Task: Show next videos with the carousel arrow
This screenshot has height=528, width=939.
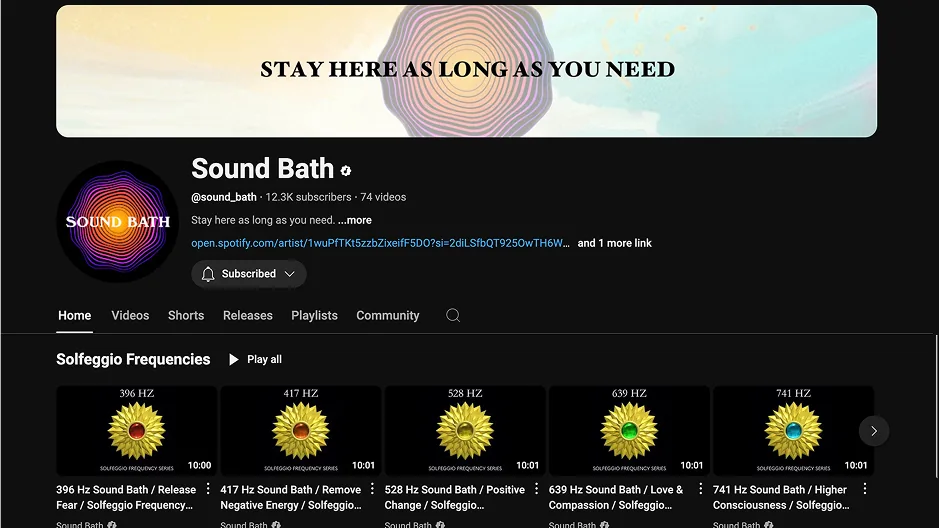Action: (x=874, y=431)
